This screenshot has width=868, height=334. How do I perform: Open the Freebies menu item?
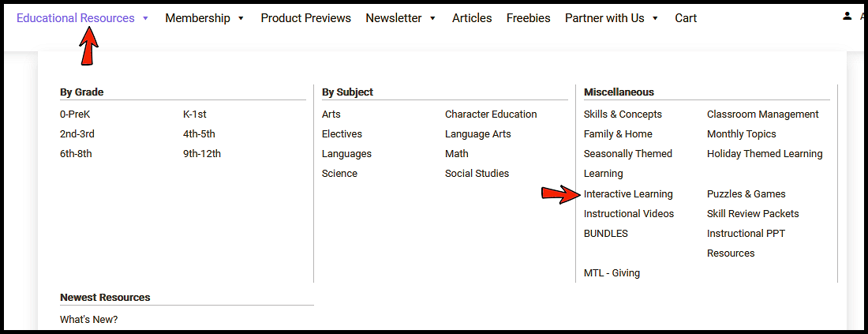pos(528,18)
